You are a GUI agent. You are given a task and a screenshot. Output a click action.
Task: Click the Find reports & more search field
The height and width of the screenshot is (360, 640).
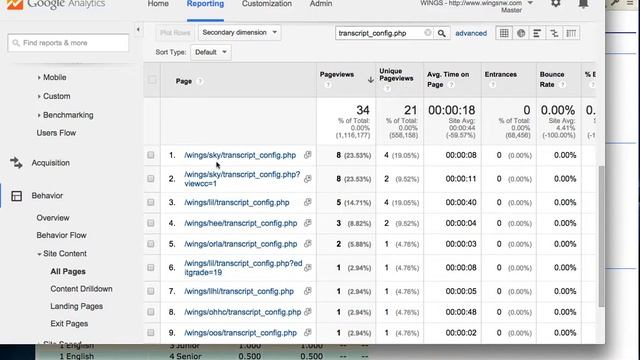coord(68,43)
